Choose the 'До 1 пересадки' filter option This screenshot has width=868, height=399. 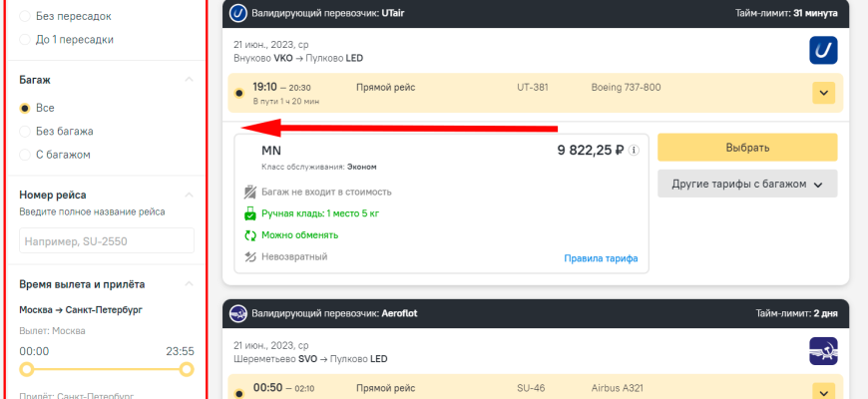pyautogui.click(x=25, y=40)
